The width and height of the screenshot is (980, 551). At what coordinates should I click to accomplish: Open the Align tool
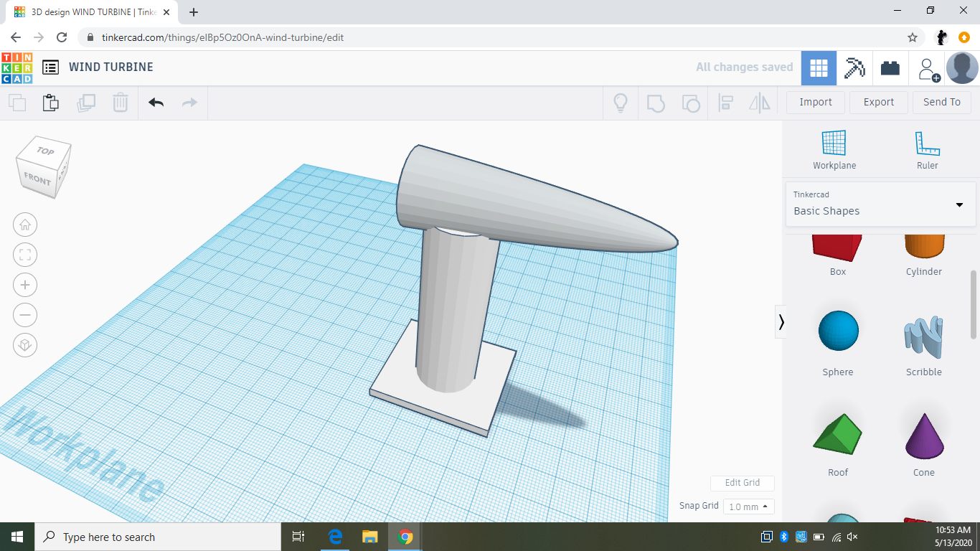(x=725, y=103)
